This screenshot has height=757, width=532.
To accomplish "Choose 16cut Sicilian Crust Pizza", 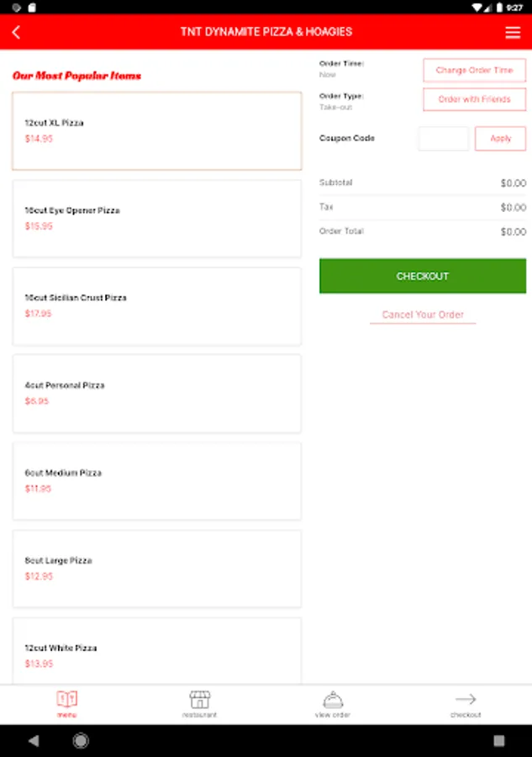I will coord(157,306).
